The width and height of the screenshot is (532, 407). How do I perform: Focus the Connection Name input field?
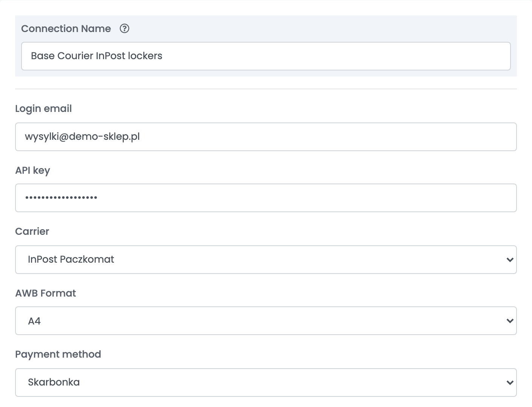[266, 56]
